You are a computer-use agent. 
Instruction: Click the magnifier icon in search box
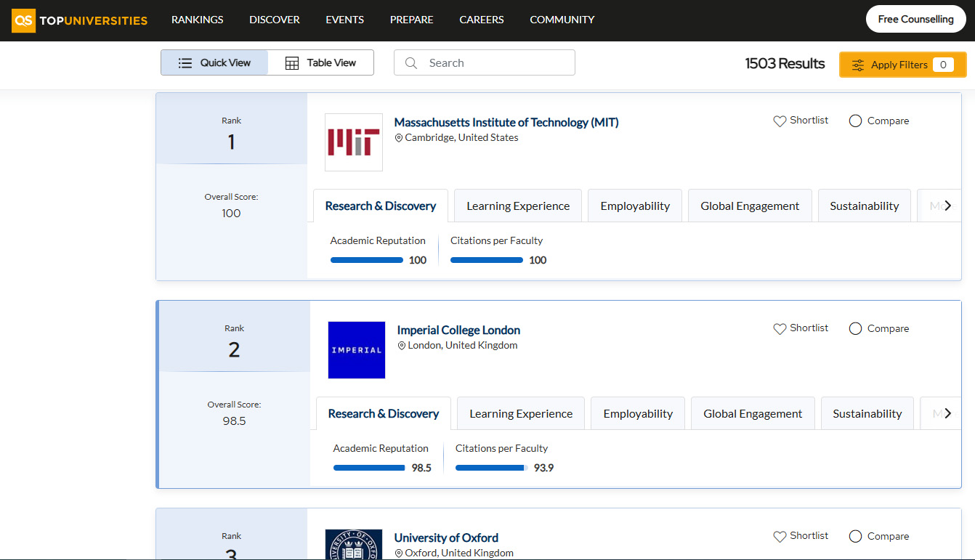coord(411,63)
